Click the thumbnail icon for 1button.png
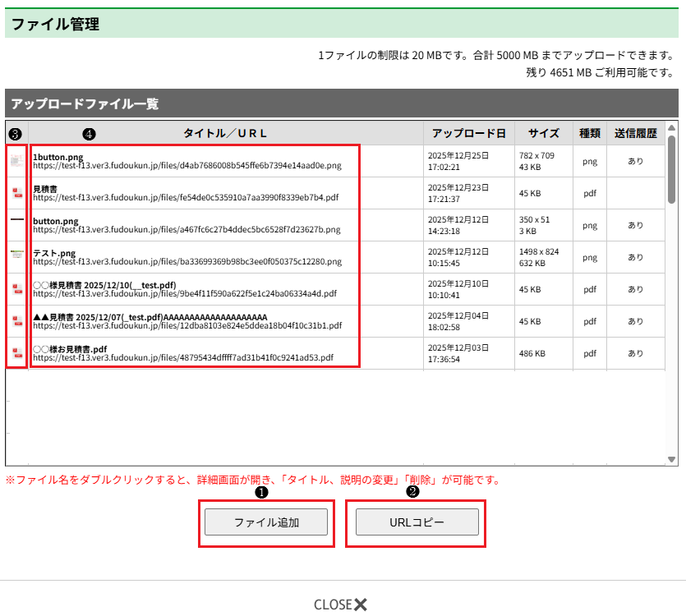Viewport: 686px width, 616px height. [x=16, y=161]
